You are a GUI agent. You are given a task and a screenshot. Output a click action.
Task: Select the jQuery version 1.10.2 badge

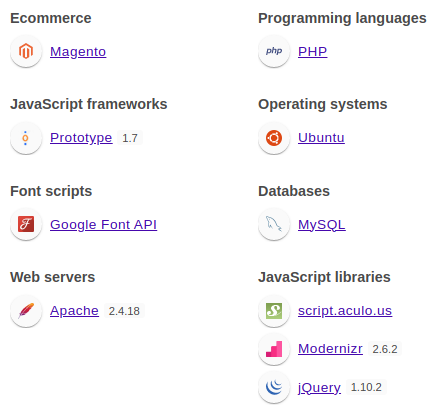click(x=366, y=387)
